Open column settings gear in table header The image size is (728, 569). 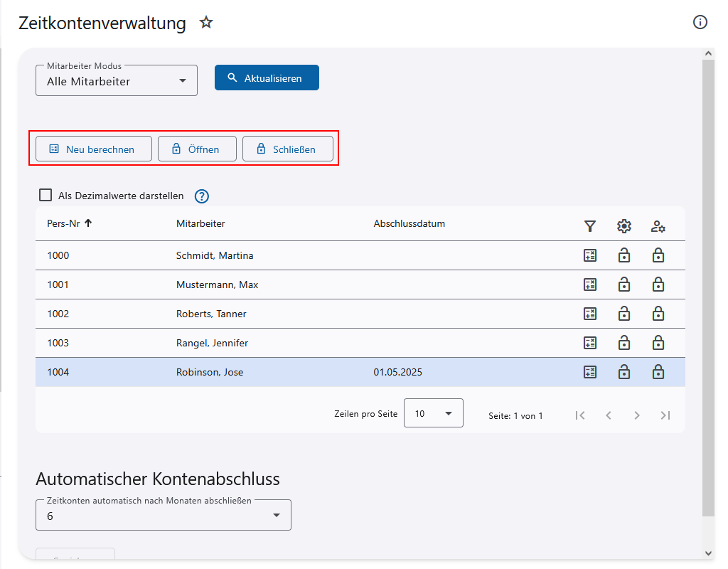624,226
